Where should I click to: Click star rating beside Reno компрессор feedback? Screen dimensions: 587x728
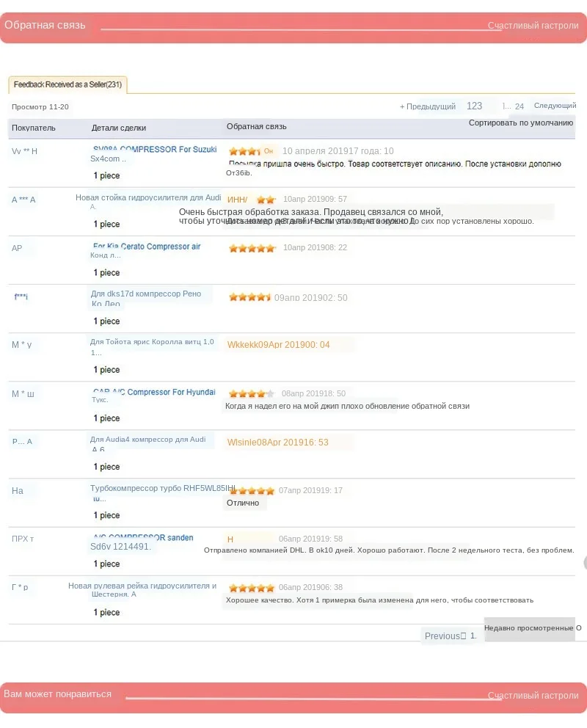click(251, 296)
